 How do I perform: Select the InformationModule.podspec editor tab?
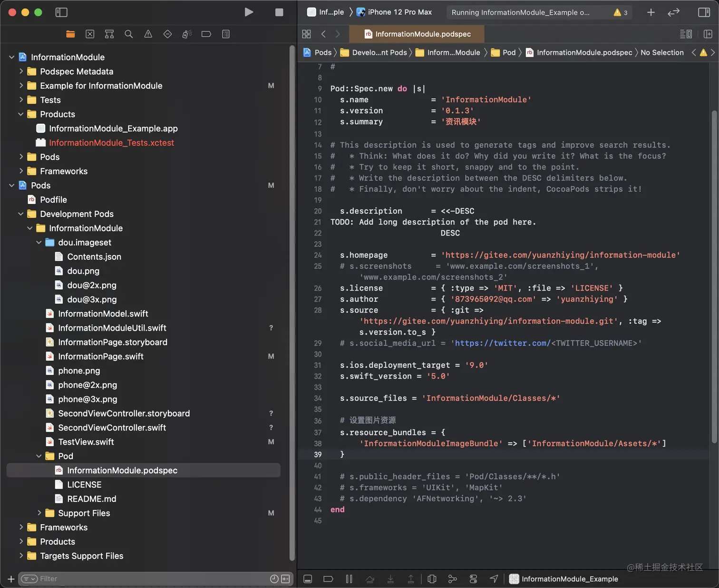point(417,34)
